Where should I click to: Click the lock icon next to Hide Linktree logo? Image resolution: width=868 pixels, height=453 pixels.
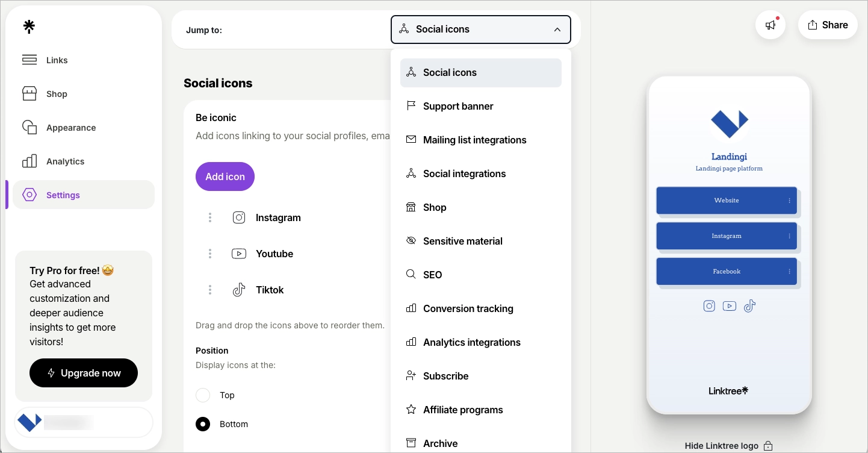click(768, 446)
